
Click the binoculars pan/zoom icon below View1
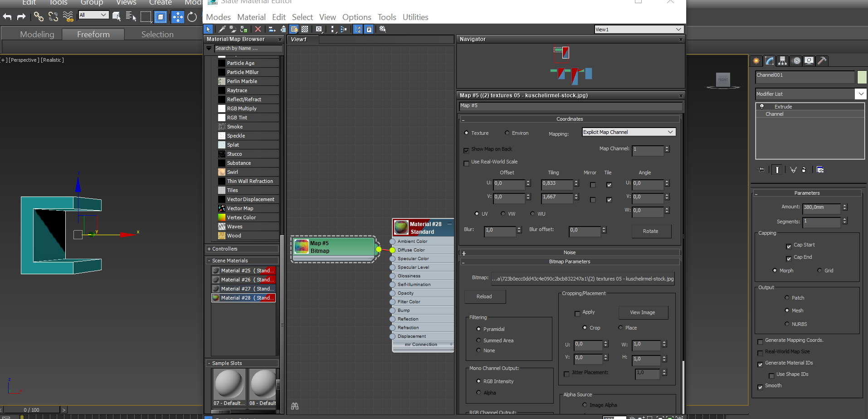pyautogui.click(x=294, y=405)
